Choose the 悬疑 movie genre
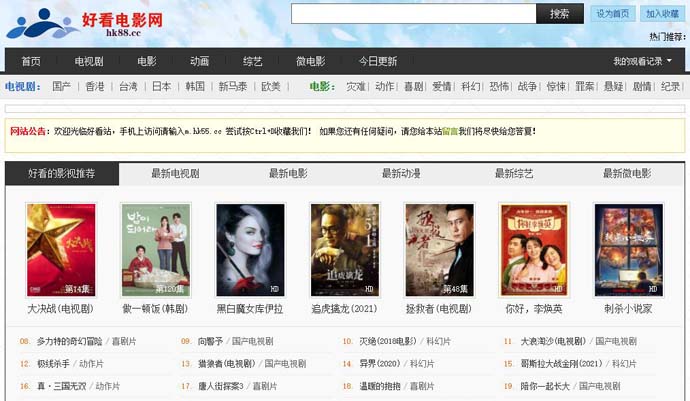Image resolution: width=690 pixels, height=401 pixels. (613, 86)
